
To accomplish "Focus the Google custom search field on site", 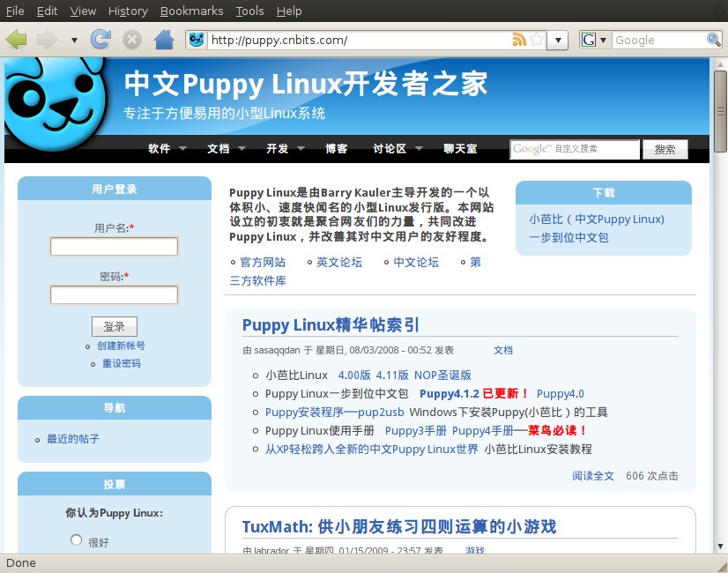I will click(575, 149).
